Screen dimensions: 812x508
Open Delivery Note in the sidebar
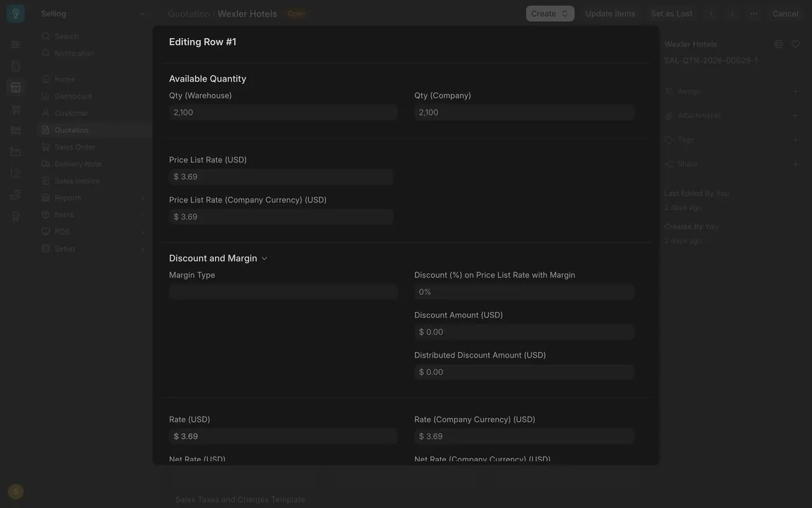click(94, 164)
